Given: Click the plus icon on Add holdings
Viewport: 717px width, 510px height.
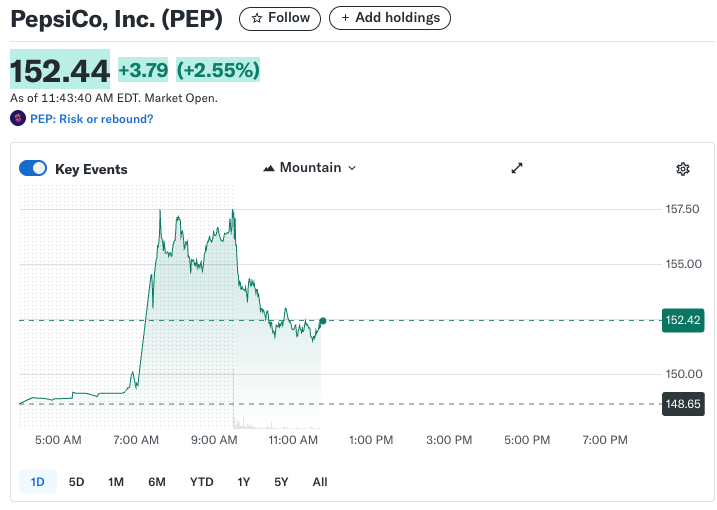Looking at the screenshot, I should point(346,18).
